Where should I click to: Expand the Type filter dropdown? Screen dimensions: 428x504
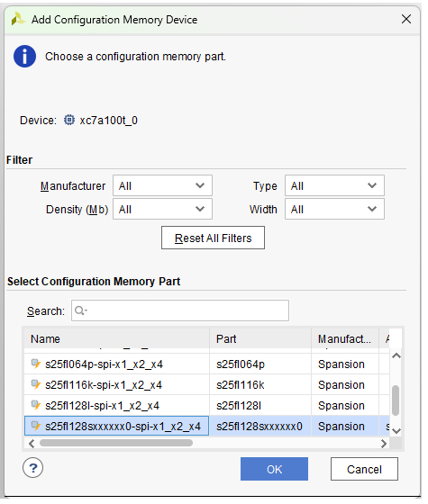[x=334, y=185]
